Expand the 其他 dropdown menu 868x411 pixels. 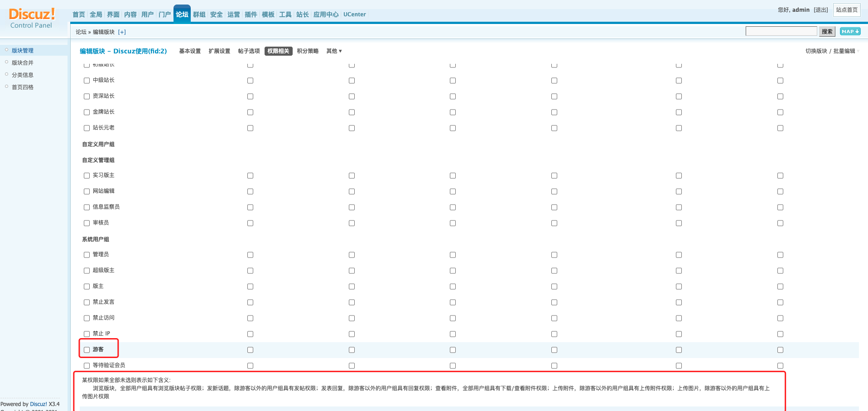click(334, 51)
